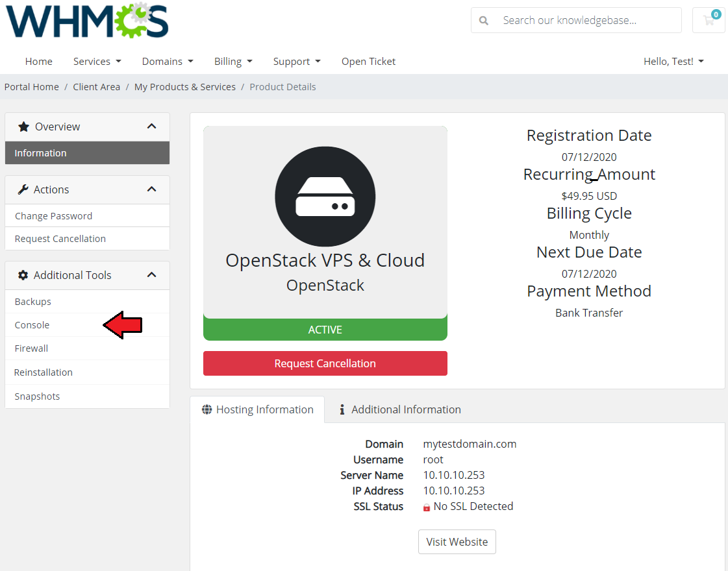Image resolution: width=728 pixels, height=571 pixels.
Task: Select the Home menu item
Action: pos(38,61)
